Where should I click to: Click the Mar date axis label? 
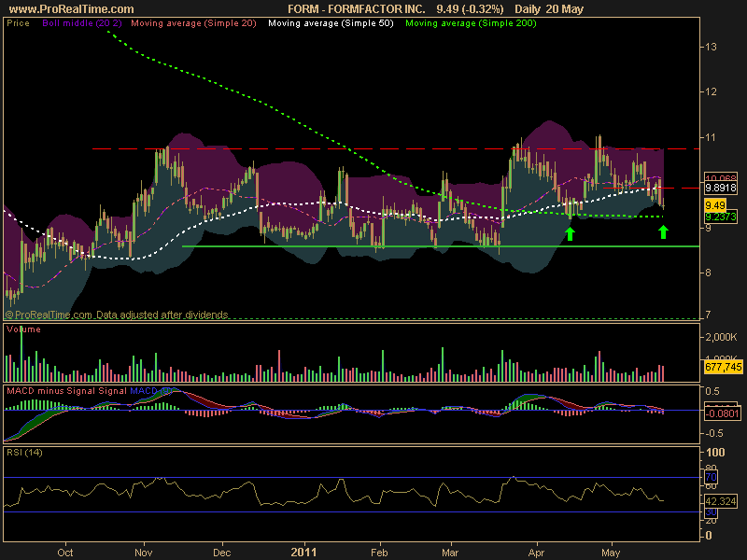[x=450, y=553]
